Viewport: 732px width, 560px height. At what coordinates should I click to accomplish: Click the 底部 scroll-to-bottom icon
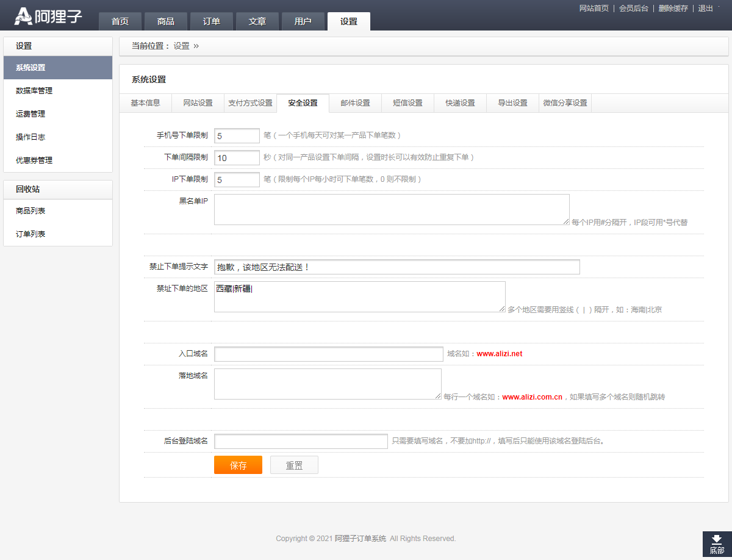pyautogui.click(x=717, y=544)
